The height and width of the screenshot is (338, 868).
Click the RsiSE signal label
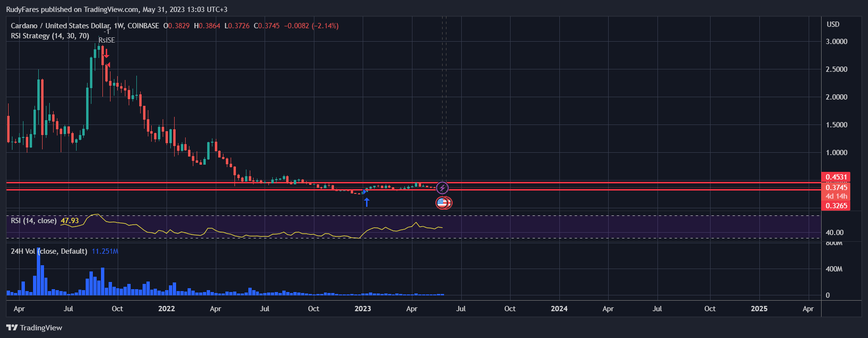(107, 40)
